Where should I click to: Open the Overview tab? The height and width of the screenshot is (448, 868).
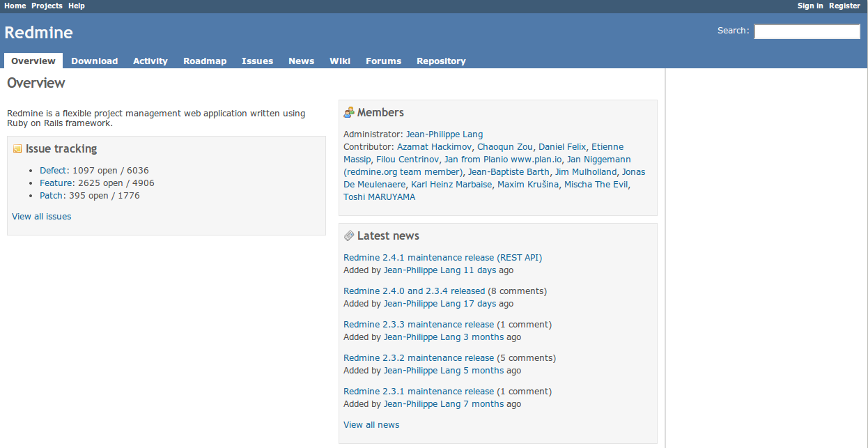(33, 61)
